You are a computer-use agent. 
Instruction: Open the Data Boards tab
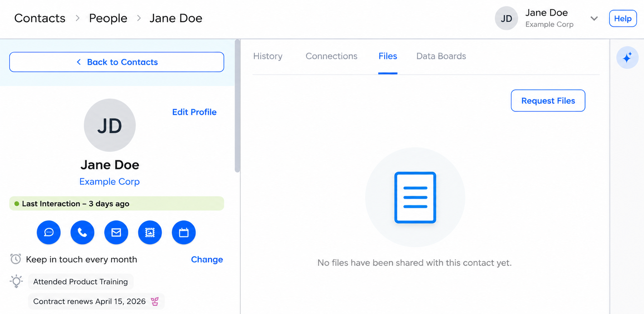(441, 56)
